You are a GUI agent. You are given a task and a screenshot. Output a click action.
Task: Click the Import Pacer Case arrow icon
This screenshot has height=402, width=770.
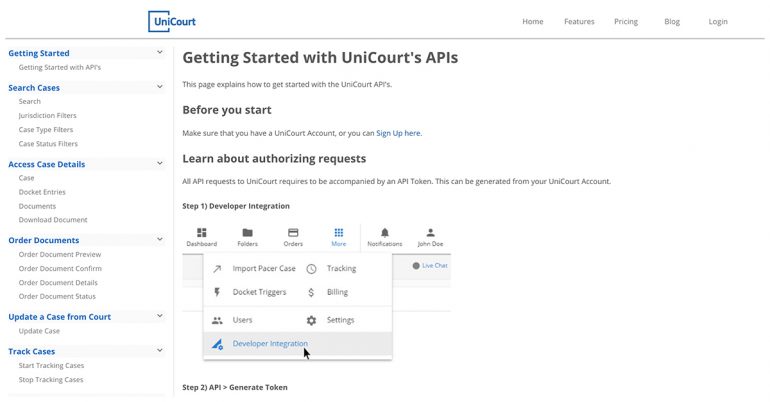click(217, 268)
